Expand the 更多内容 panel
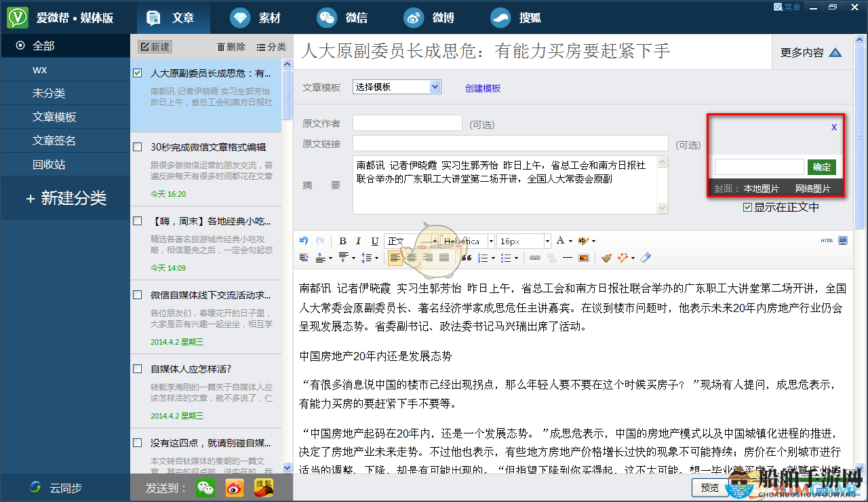This screenshot has height=502, width=868. point(811,52)
